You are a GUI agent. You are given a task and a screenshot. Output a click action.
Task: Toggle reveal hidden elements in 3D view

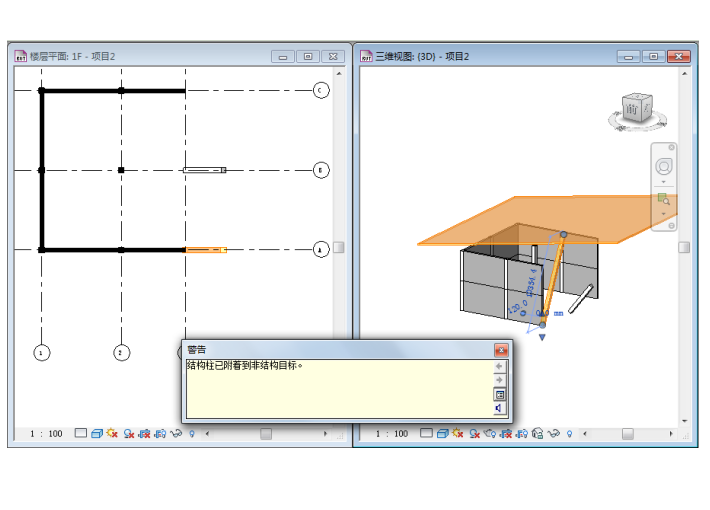[569, 434]
